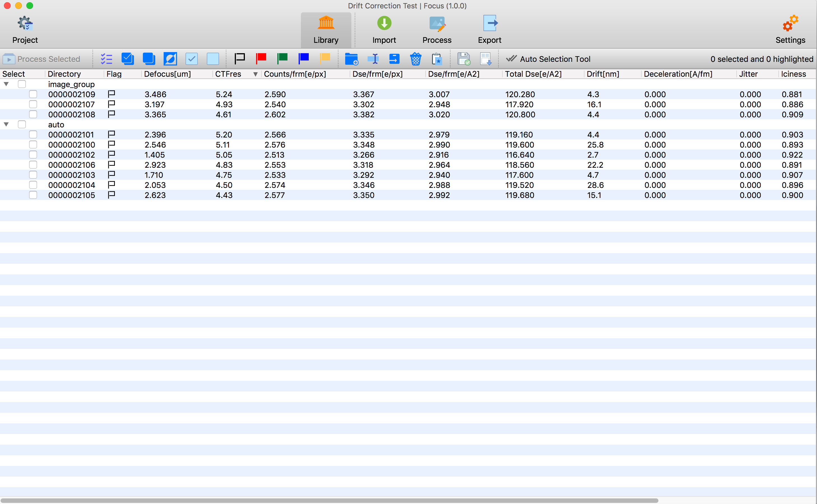Apply the red flag color
Screen dimensions: 817x504
pos(261,59)
